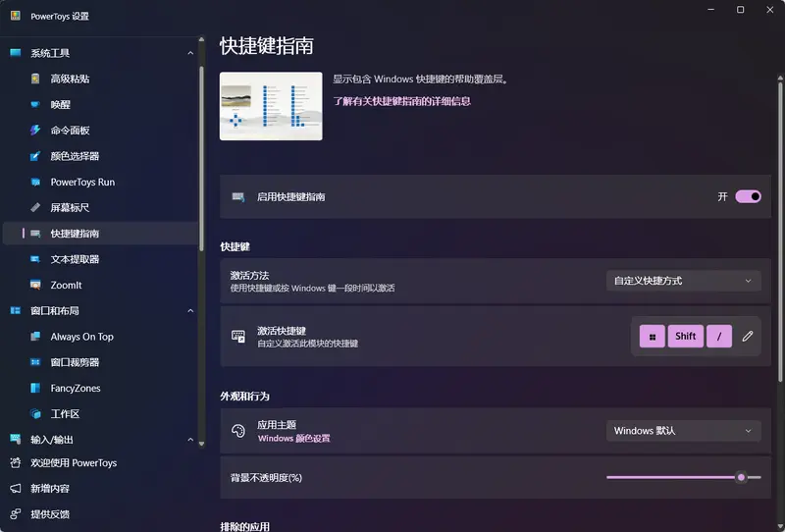Click the pencil edit shortcut icon

(x=748, y=336)
